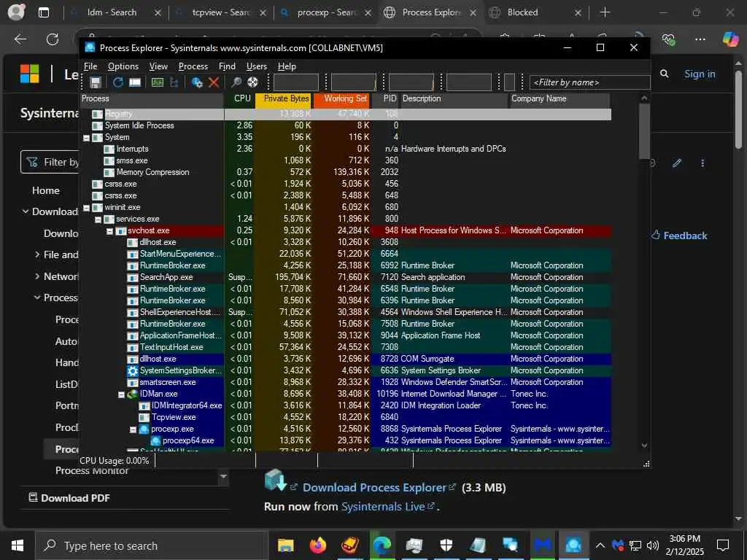Screen dimensions: 747x560
Task: Click Find Handle or DLL magnifier icon
Action: [x=236, y=82]
